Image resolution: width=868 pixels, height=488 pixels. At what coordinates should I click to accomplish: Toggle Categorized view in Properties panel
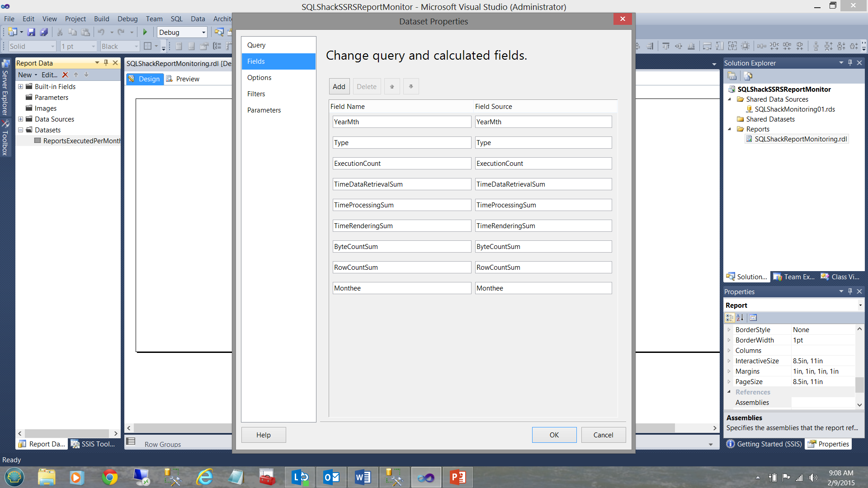pos(730,318)
